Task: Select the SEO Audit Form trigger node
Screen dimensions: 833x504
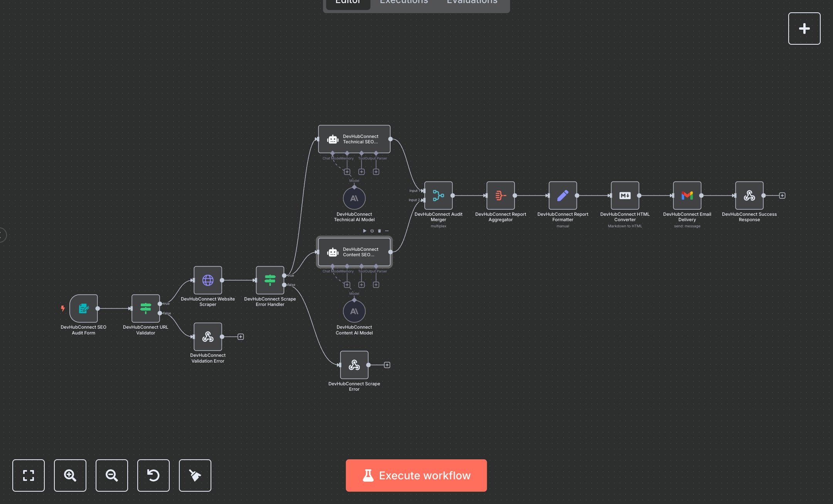Action: point(83,308)
